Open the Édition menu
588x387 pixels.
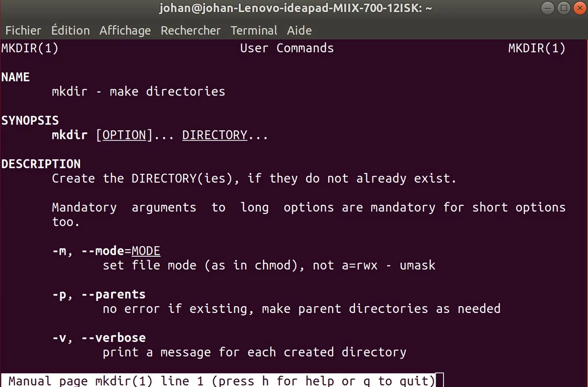point(71,30)
